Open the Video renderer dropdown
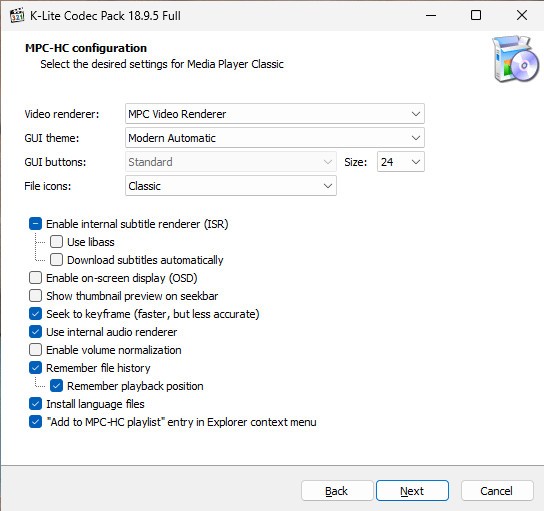The height and width of the screenshot is (511, 544). 275,114
